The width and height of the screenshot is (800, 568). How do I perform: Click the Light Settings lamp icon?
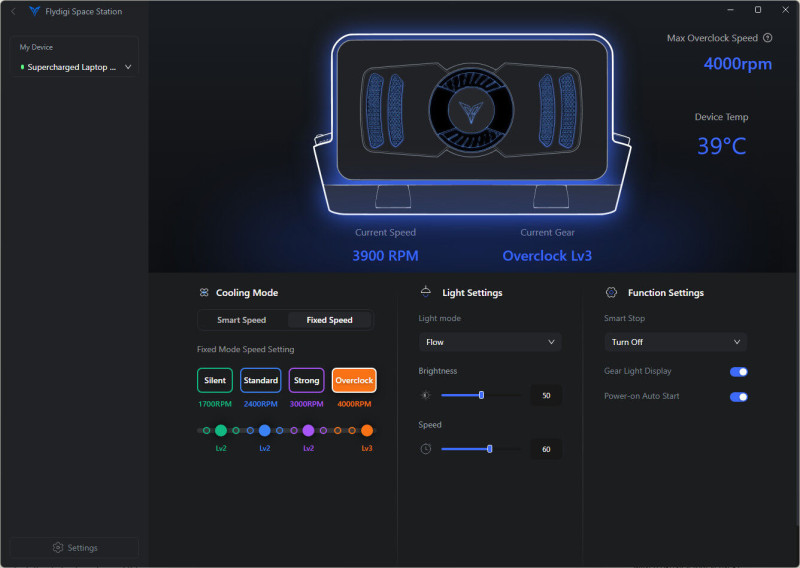(x=426, y=291)
